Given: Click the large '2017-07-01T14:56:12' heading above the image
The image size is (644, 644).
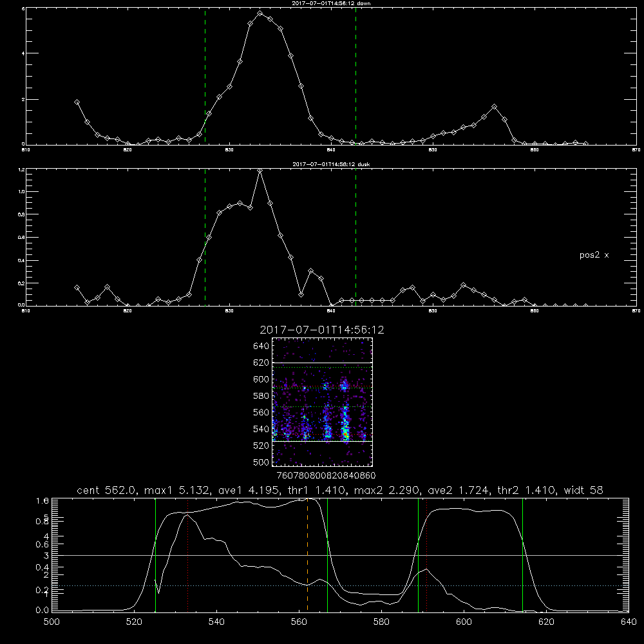Looking at the screenshot, I should coord(322,330).
